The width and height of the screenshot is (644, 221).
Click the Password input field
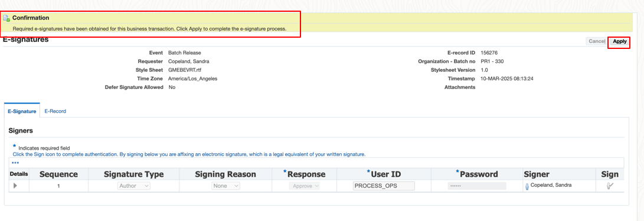tap(477, 186)
